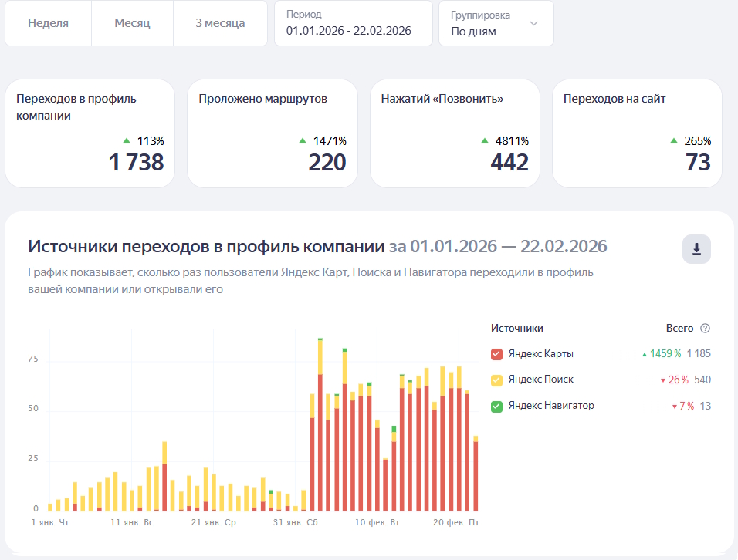Click the 442 call presses number
This screenshot has width=738, height=560.
509,162
